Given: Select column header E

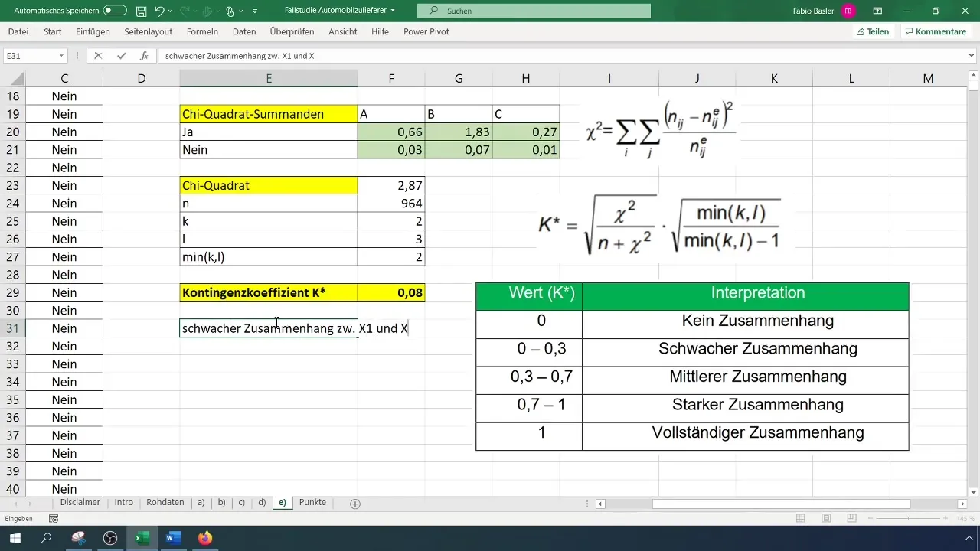Looking at the screenshot, I should pos(269,78).
